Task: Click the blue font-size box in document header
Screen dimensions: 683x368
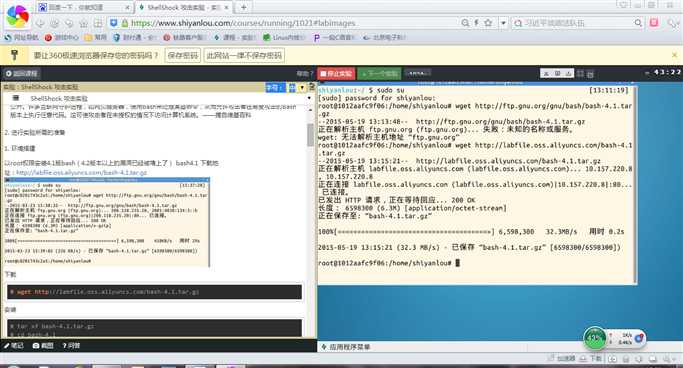Action: (275, 88)
